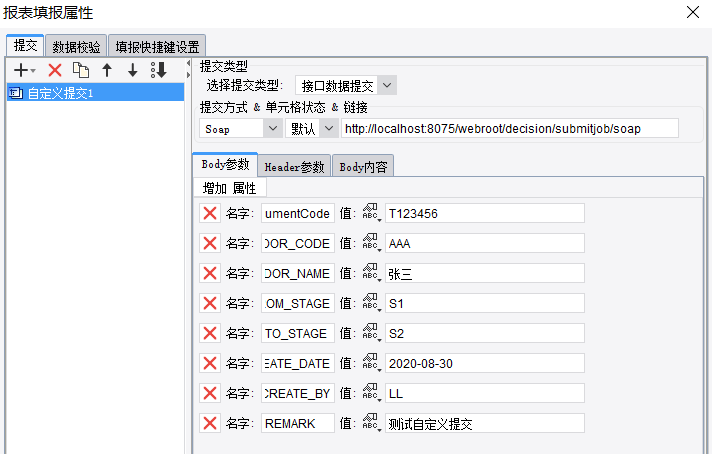The width and height of the screenshot is (712, 454).
Task: Collapse the left panel with splitter arrows
Action: click(188, 69)
